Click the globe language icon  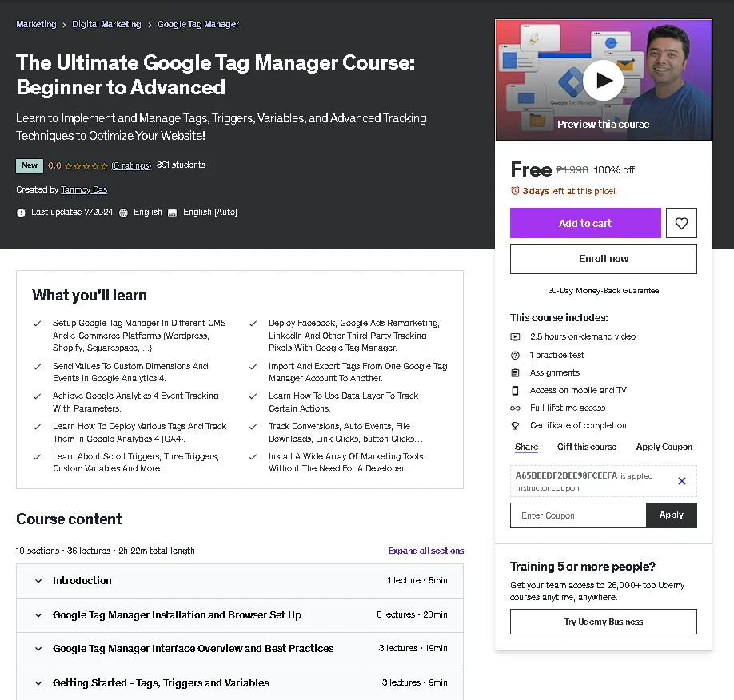coord(123,213)
